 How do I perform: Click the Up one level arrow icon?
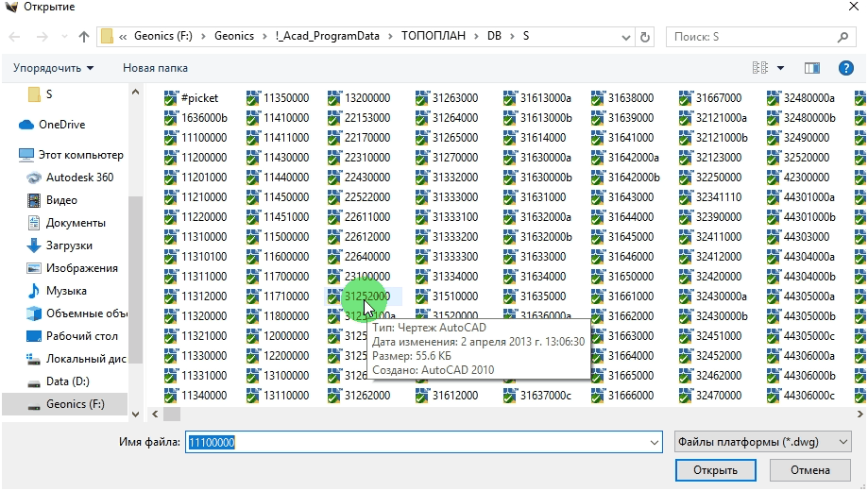[x=84, y=37]
